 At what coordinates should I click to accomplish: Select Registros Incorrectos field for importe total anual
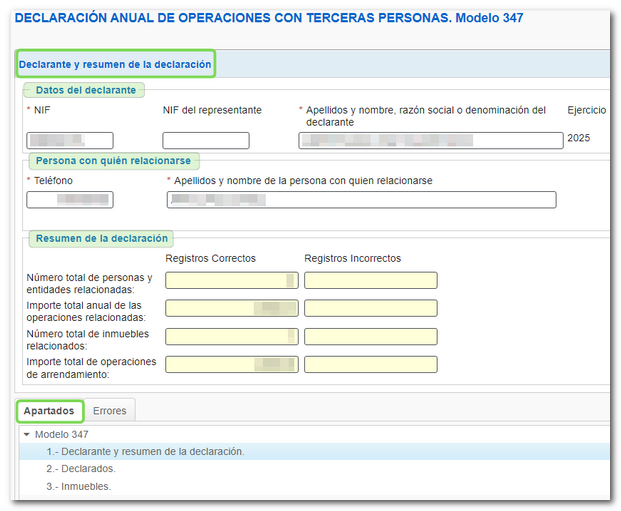click(x=370, y=308)
